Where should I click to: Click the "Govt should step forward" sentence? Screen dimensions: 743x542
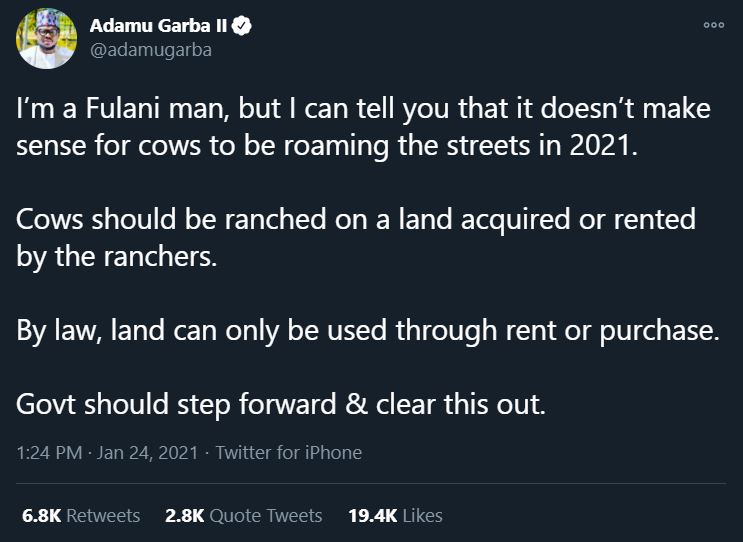point(281,405)
